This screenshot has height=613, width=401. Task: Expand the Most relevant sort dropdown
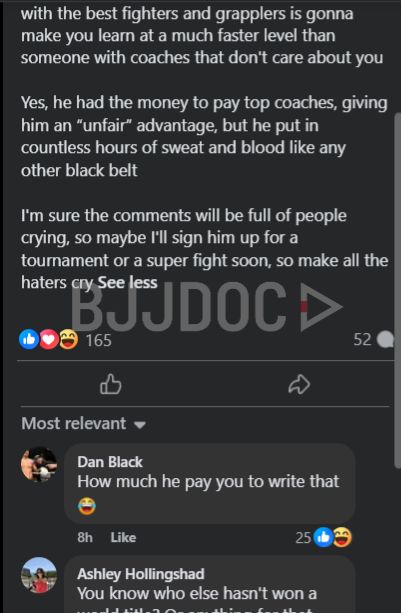(x=84, y=423)
